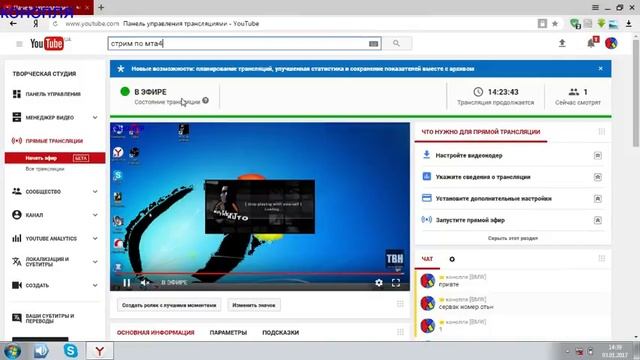Open Skype from the taskbar
Viewport: 640px width, 360px height.
tap(71, 351)
